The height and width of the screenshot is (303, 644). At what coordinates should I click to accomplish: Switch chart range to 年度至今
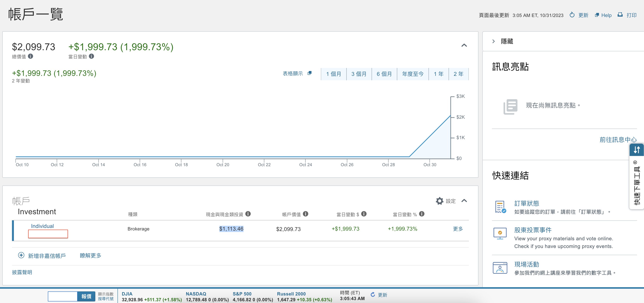click(x=412, y=74)
